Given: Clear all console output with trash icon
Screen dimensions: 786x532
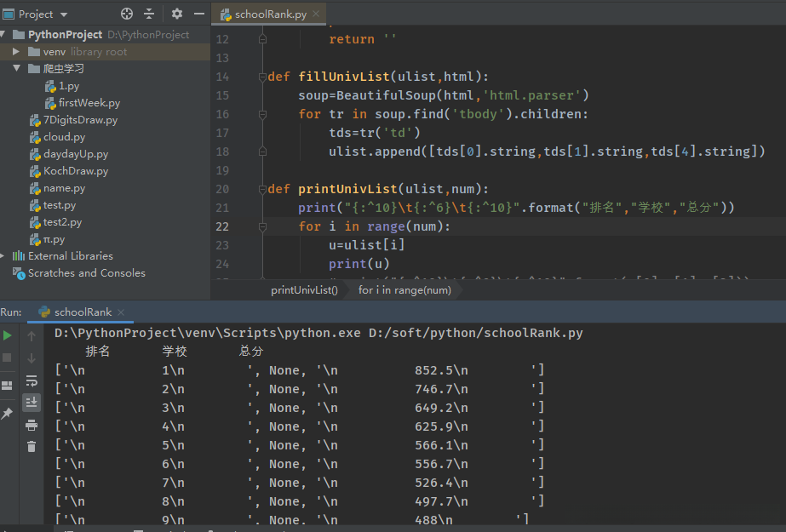Looking at the screenshot, I should 32,446.
